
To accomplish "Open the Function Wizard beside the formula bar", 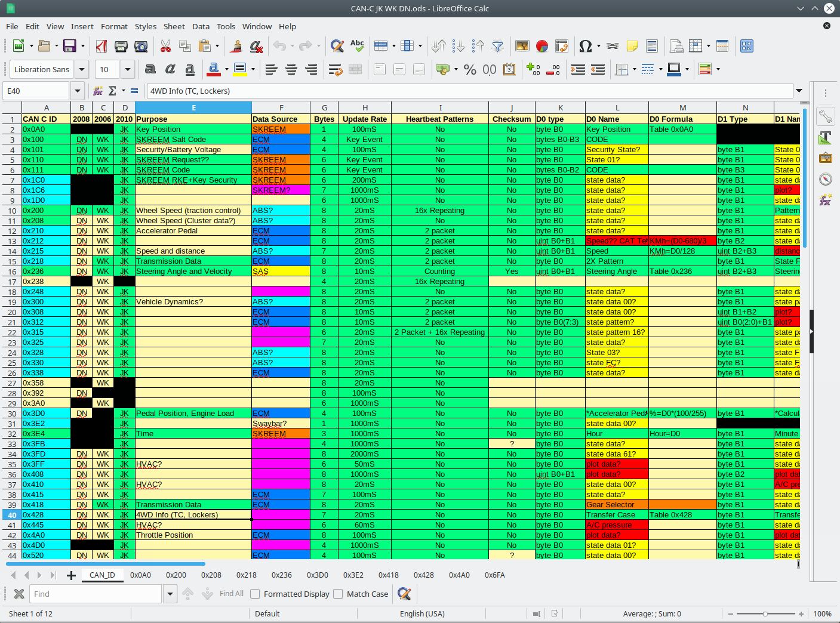I will tap(98, 91).
